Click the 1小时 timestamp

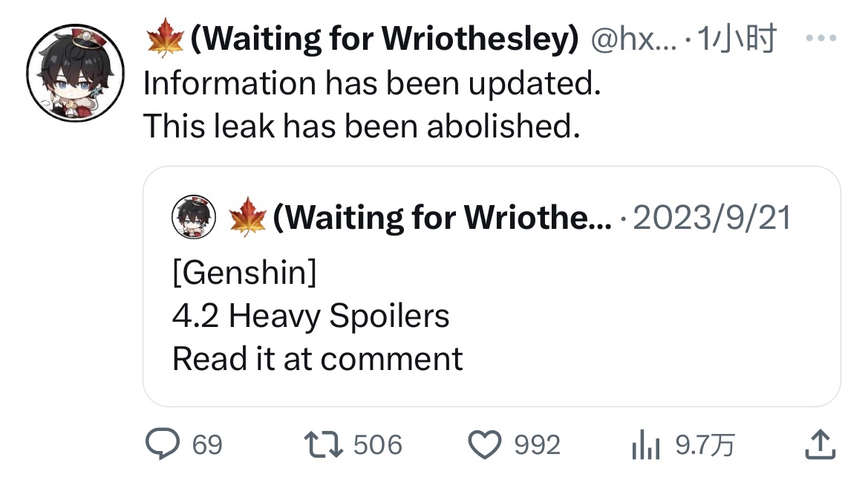[737, 38]
